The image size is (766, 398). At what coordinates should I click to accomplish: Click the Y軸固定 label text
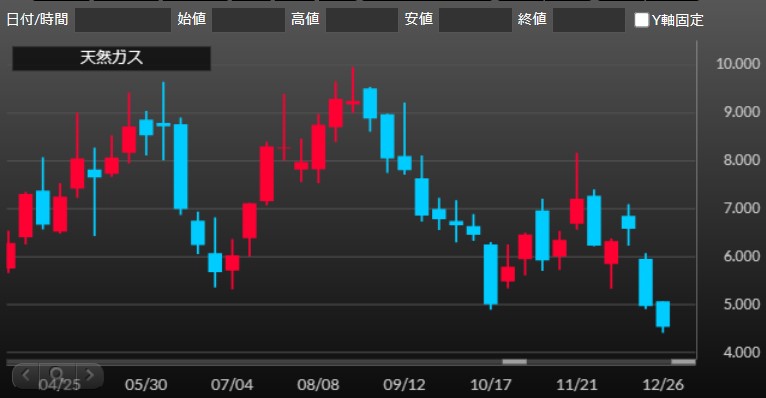[678, 20]
